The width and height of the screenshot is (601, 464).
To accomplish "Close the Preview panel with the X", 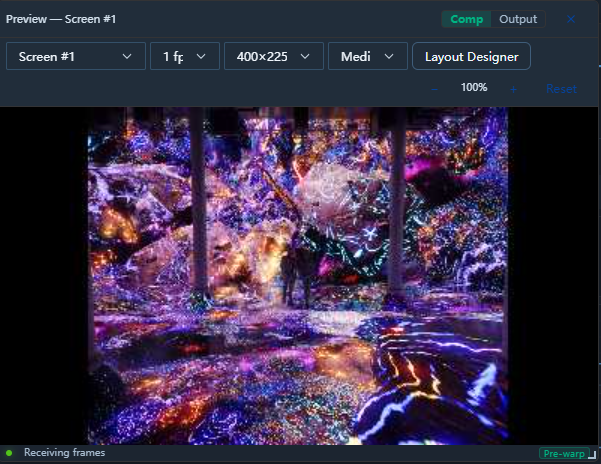I will tap(571, 19).
